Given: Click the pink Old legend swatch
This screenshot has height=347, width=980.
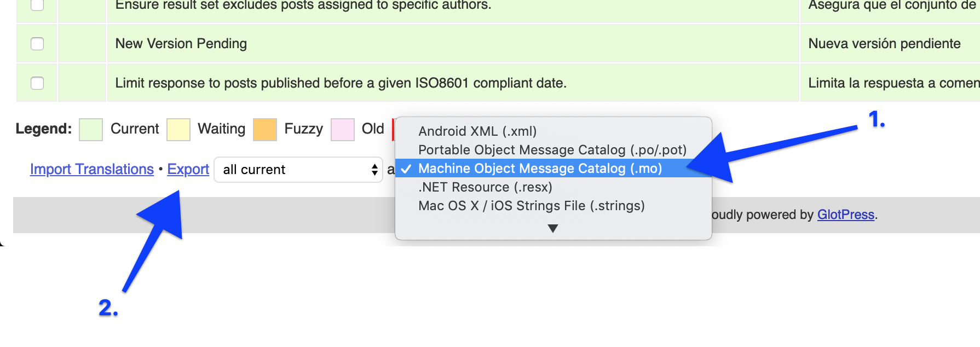Looking at the screenshot, I should [343, 130].
